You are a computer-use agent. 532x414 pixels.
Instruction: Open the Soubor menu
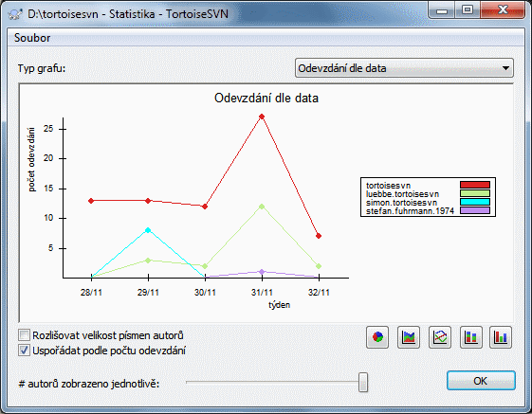(x=32, y=38)
